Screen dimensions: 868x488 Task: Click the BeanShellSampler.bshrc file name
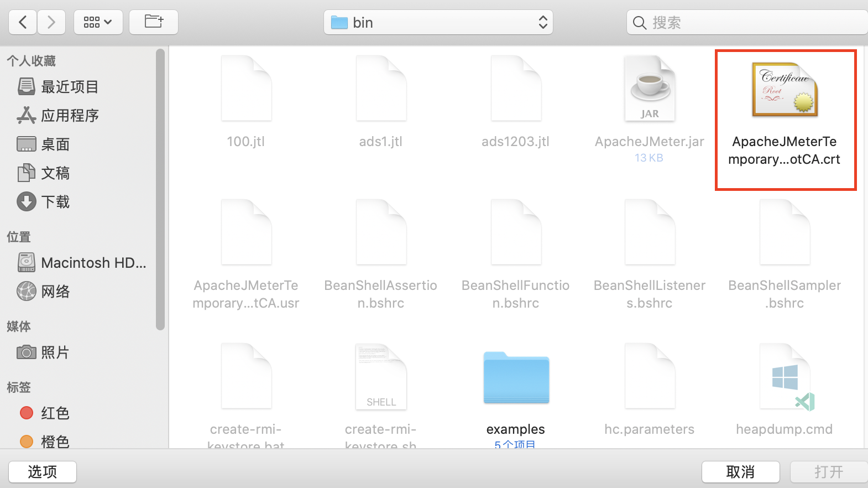click(785, 294)
